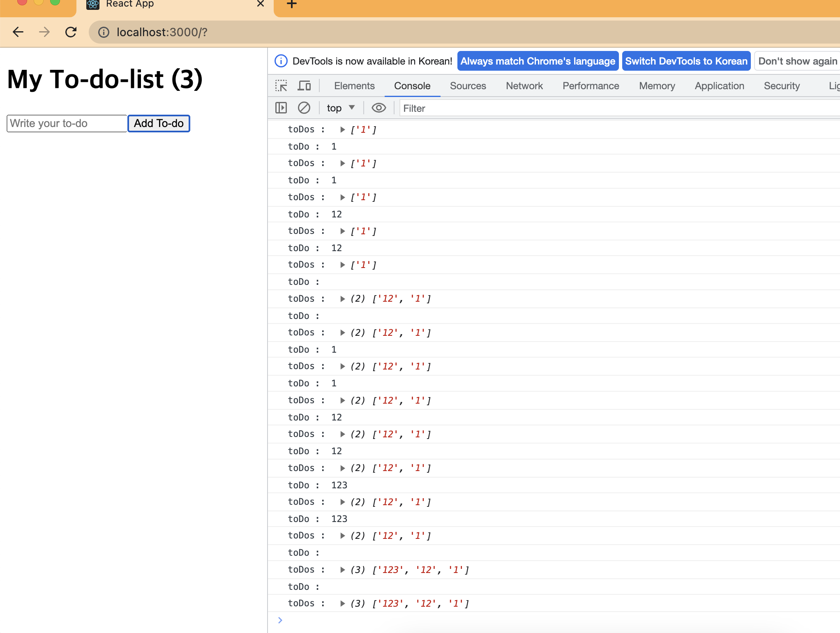Click the live expression eye icon
840x633 pixels.
point(378,108)
